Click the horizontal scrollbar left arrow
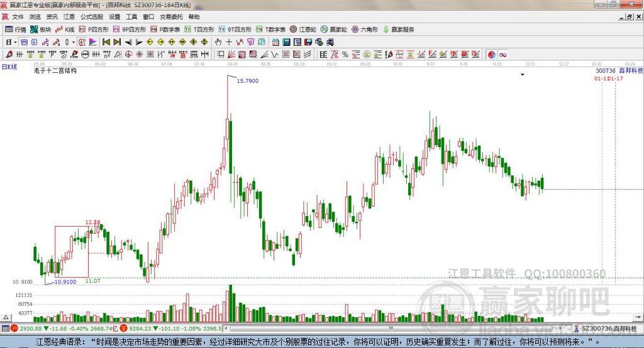The width and height of the screenshot is (644, 348). (226, 329)
